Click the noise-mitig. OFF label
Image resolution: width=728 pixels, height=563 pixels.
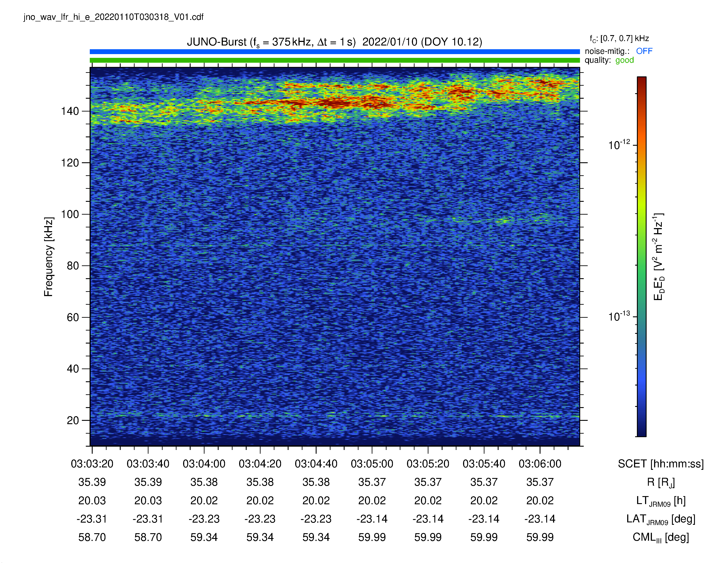coord(619,51)
